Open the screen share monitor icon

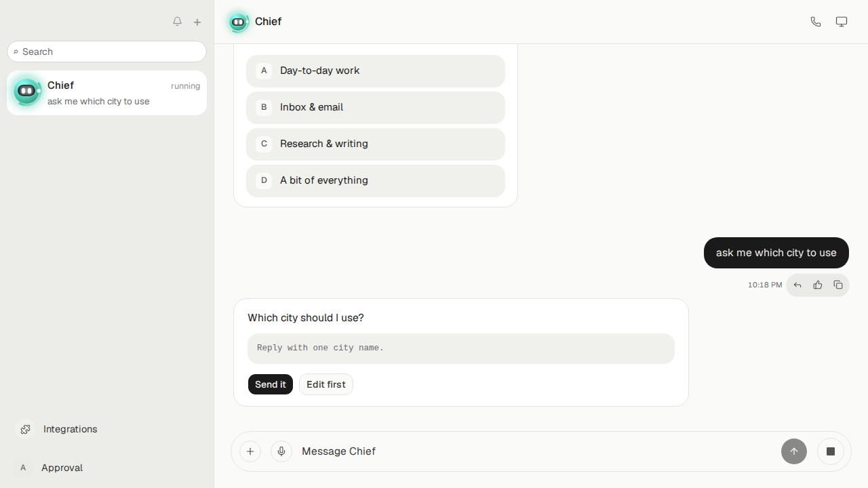842,22
